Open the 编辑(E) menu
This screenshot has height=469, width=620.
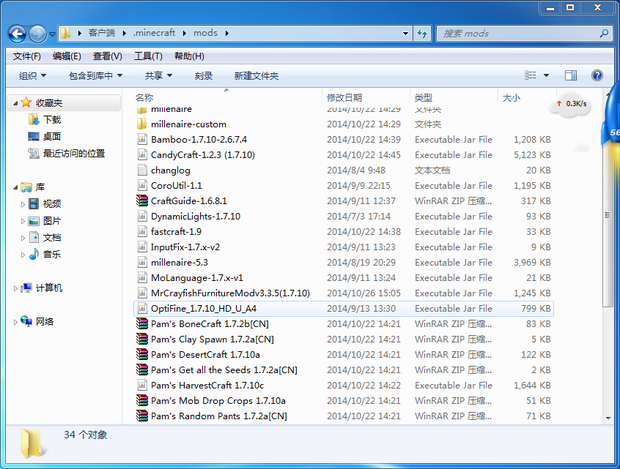point(67,56)
